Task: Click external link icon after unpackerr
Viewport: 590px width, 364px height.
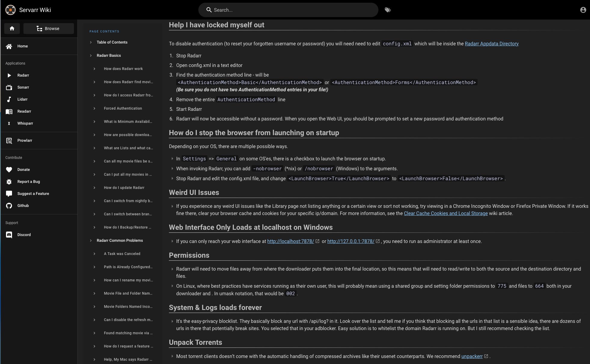Action: click(486, 356)
